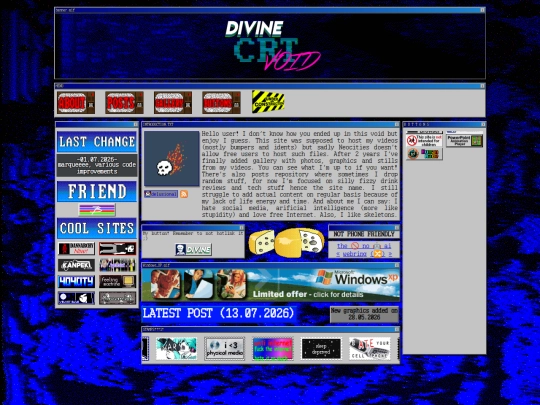Close the banner window via corner button
540x405 pixels.
482,10
